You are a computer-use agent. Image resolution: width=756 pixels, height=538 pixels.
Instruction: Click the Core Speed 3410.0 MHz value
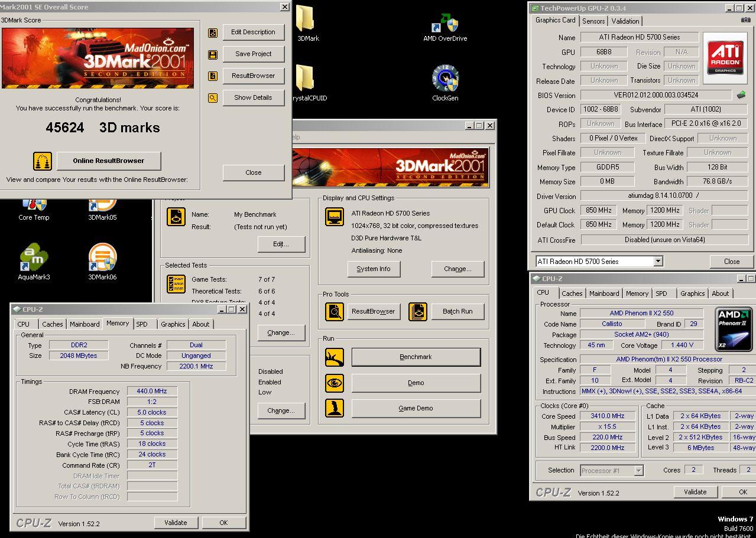(x=607, y=416)
